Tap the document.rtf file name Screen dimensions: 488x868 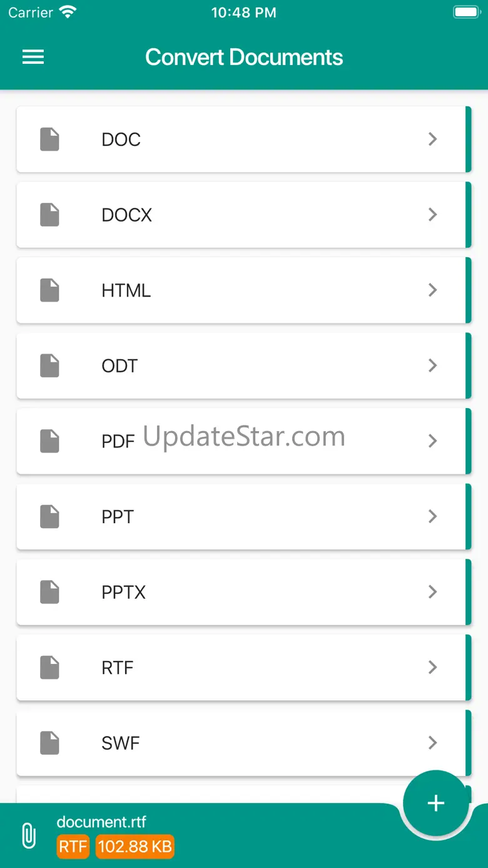point(101,822)
